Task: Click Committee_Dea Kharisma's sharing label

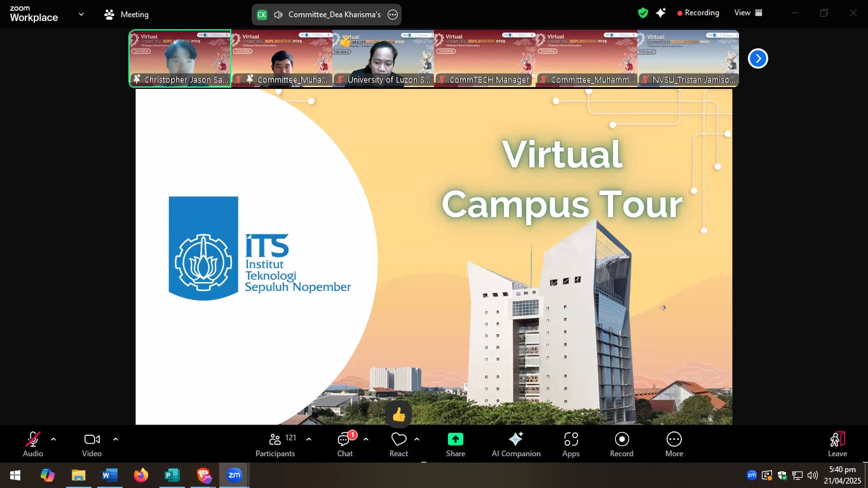Action: pos(334,15)
